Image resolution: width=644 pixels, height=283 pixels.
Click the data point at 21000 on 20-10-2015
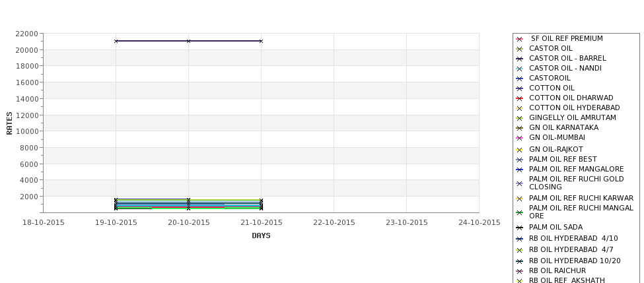[188, 41]
